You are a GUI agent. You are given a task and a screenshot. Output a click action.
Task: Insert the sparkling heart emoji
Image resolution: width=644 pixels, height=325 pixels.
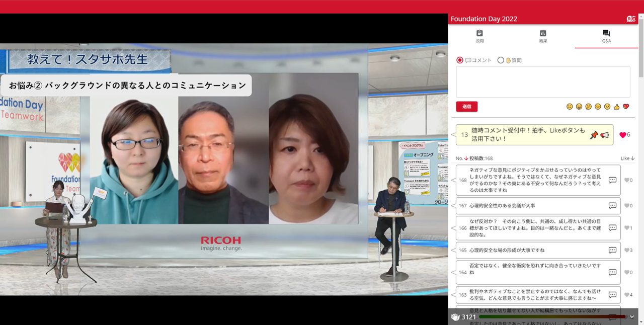(626, 107)
